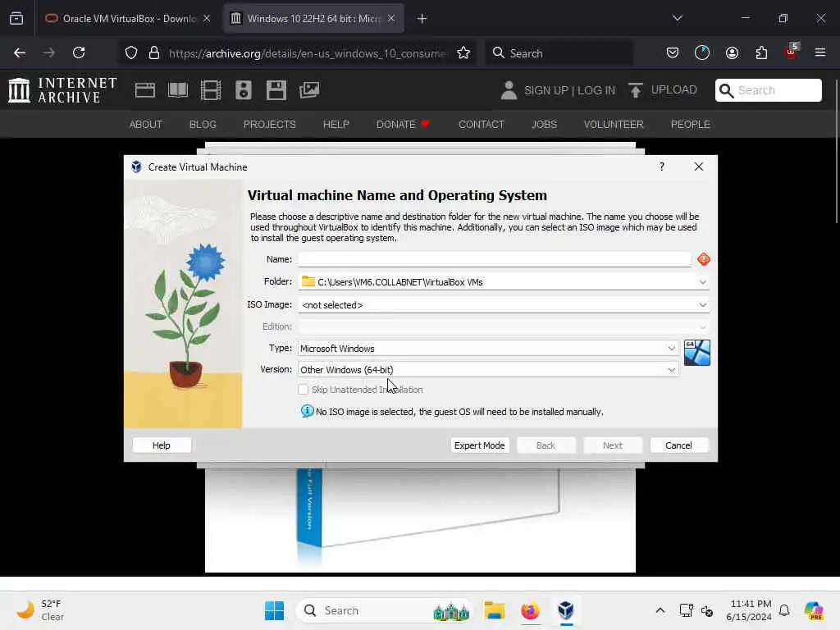Open the Texts book icon
This screenshot has width=840, height=630.
[x=178, y=90]
